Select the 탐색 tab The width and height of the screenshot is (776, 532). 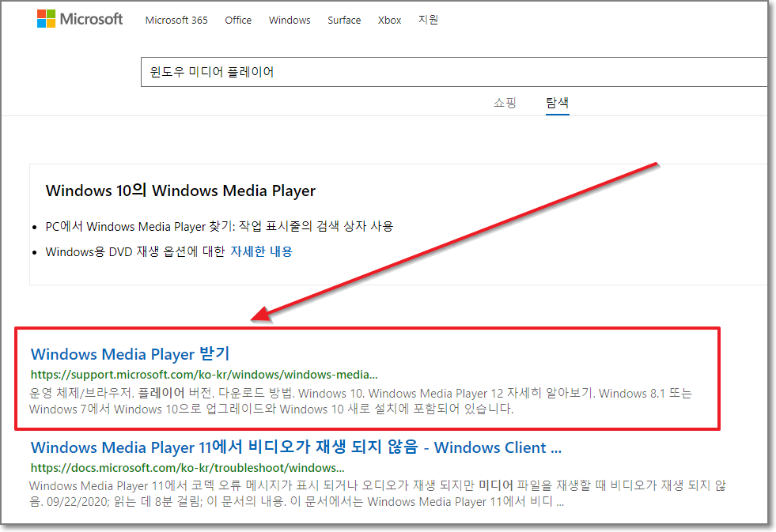(x=557, y=103)
